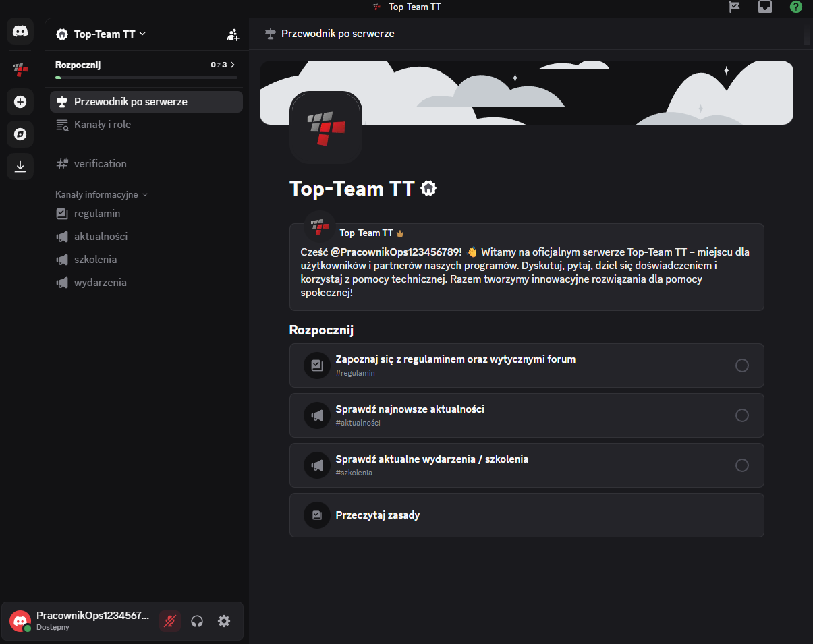This screenshot has width=813, height=644.
Task: Click the signpost icon in the channel header
Action: pos(271,33)
